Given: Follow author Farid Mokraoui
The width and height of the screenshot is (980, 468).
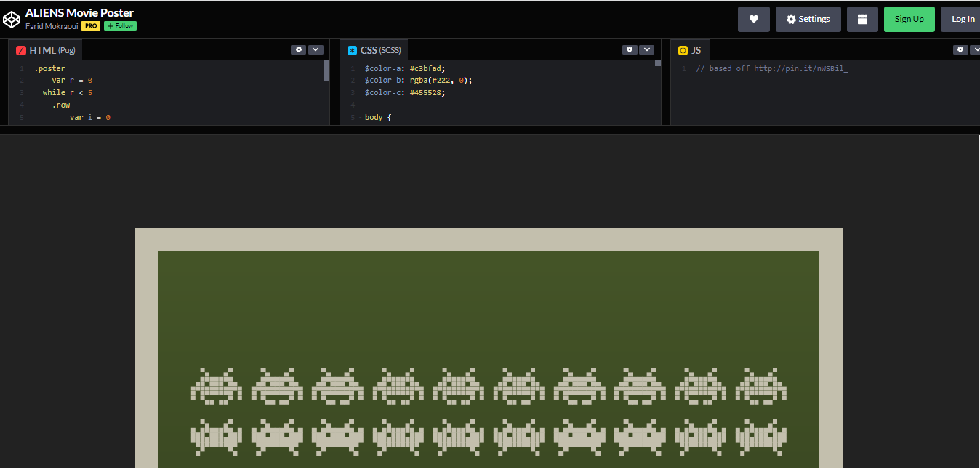Looking at the screenshot, I should click(119, 25).
